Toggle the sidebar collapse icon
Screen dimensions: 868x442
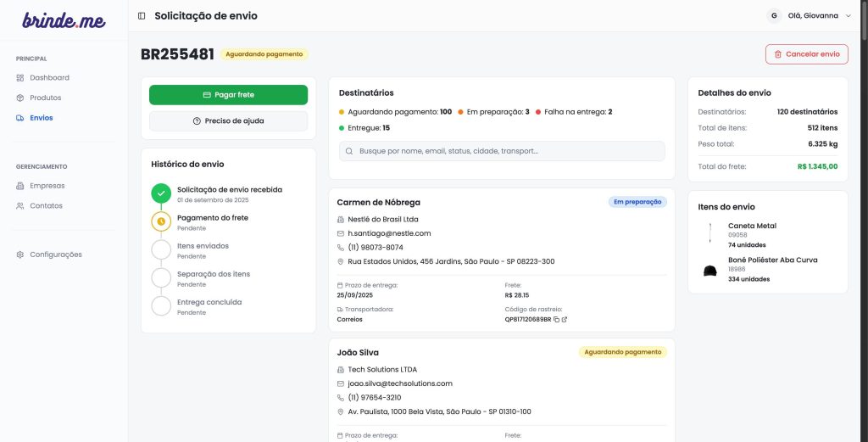coord(142,16)
